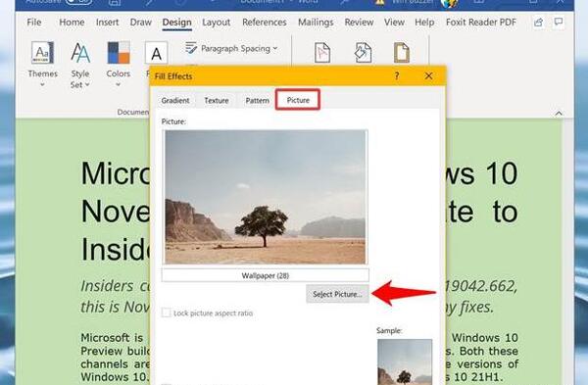Open the References ribbon tab
The height and width of the screenshot is (385, 588).
[x=264, y=23]
